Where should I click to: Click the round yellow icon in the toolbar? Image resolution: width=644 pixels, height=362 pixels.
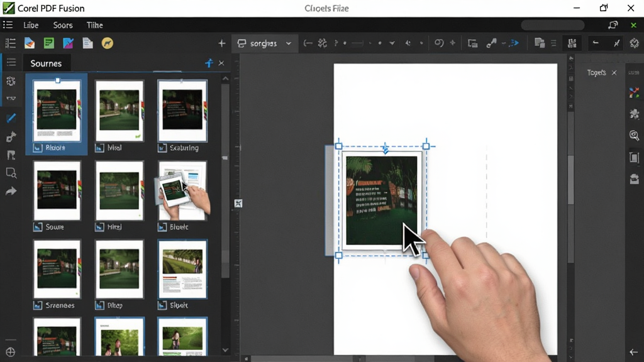pyautogui.click(x=107, y=43)
